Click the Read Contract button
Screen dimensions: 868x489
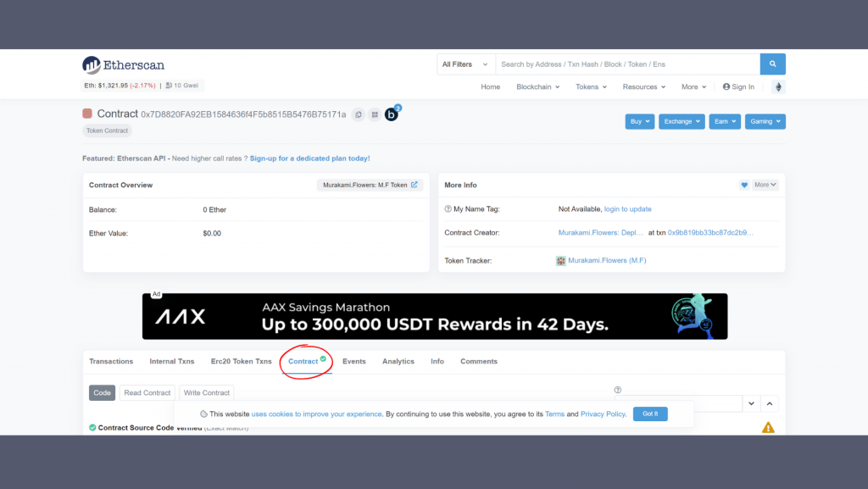(x=147, y=392)
